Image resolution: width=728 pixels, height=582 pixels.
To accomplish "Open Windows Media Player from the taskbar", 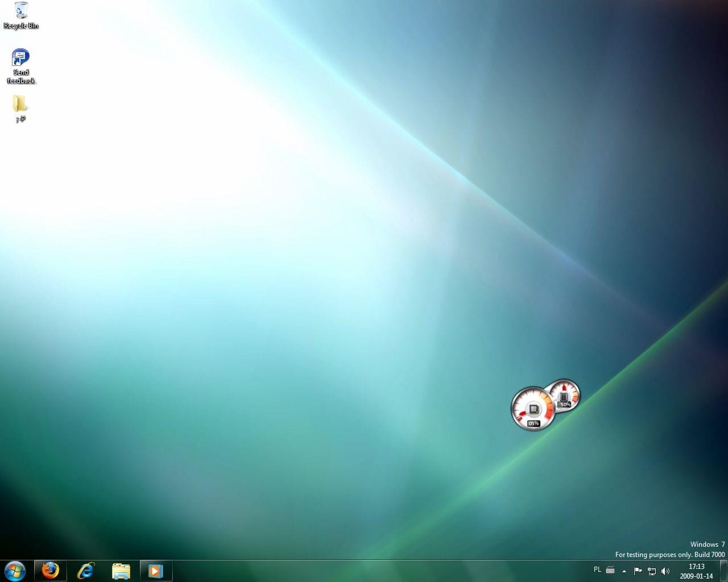I will [156, 571].
